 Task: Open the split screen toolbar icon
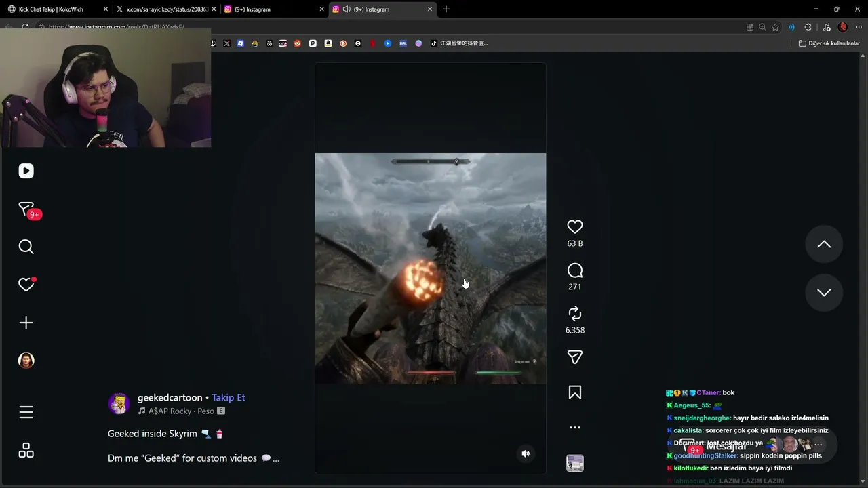[x=749, y=27]
